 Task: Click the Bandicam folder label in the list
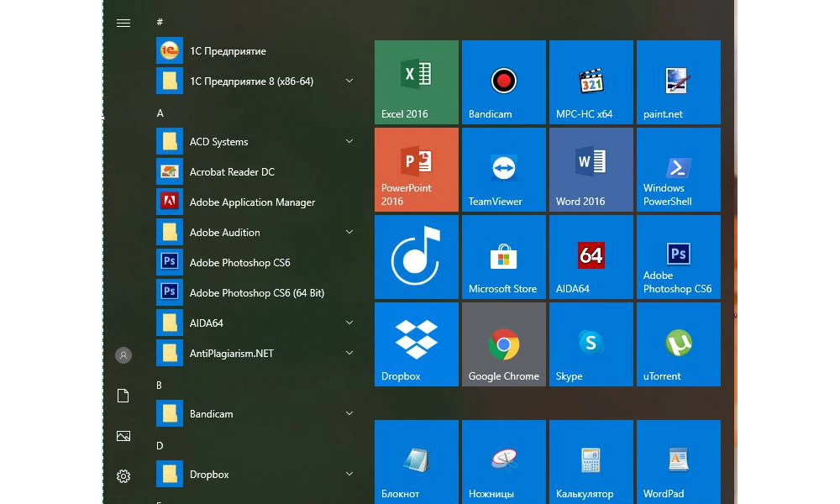(x=211, y=413)
